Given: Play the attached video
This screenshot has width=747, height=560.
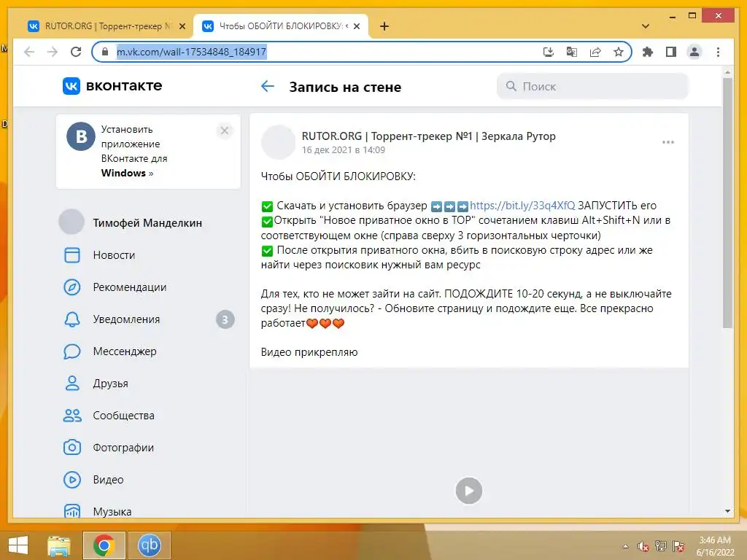Looking at the screenshot, I should pyautogui.click(x=469, y=491).
